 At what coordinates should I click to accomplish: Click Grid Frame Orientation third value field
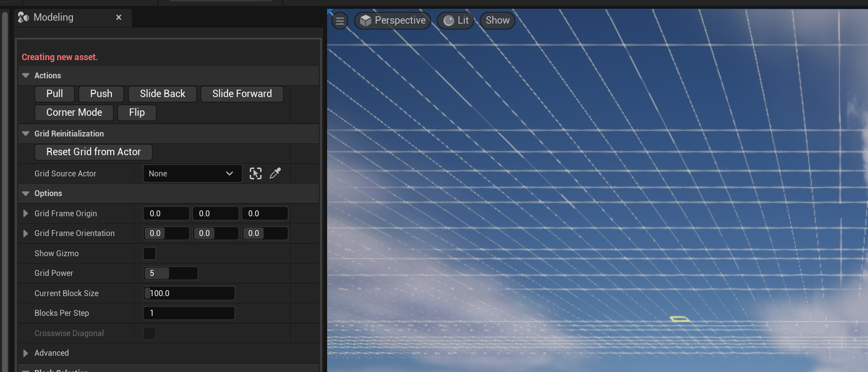tap(265, 233)
